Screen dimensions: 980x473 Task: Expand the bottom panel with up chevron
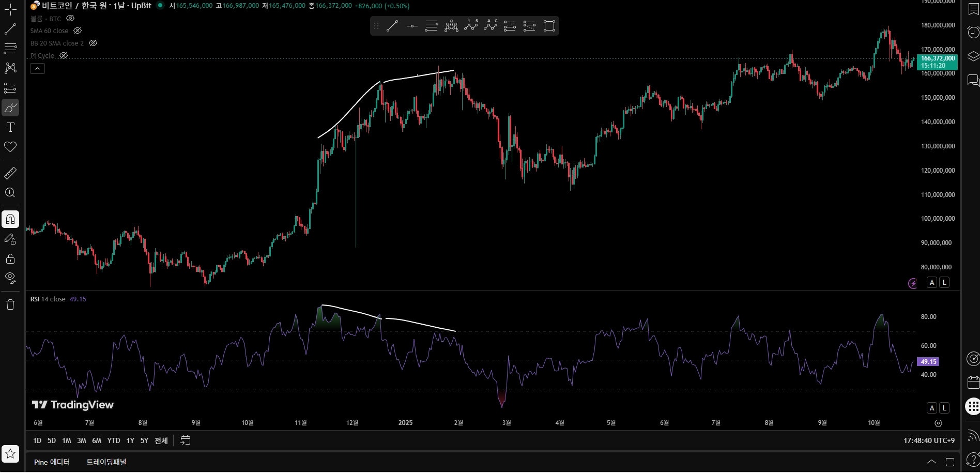click(x=931, y=462)
